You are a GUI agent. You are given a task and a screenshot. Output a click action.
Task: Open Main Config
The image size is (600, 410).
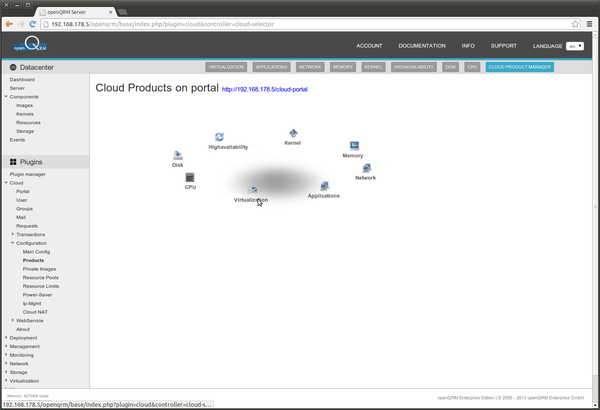click(36, 252)
